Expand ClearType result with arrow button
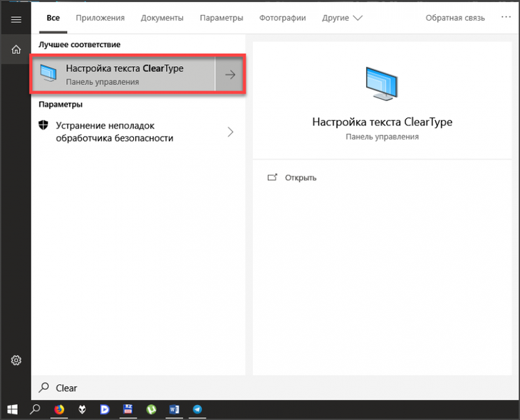This screenshot has height=420, width=520. 230,75
